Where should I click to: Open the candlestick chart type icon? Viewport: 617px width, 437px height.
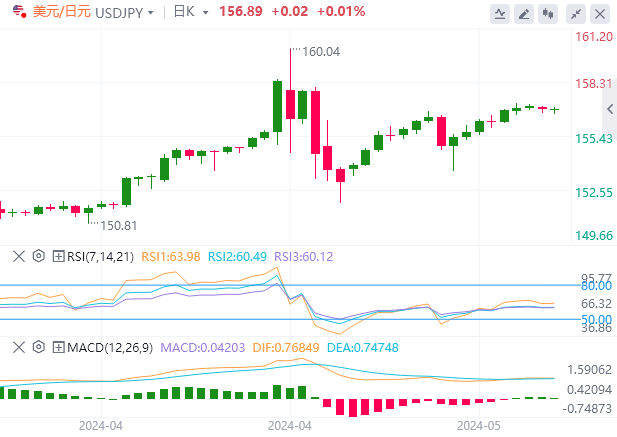548,14
